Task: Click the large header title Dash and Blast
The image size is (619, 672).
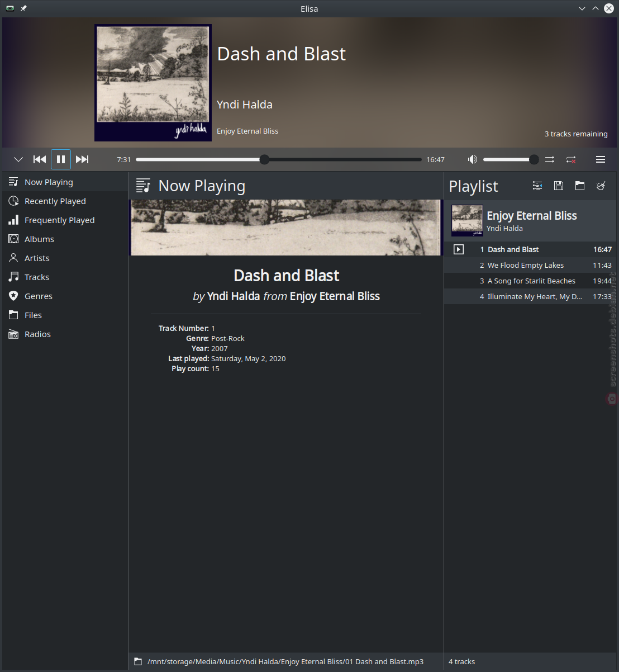Action: point(282,54)
